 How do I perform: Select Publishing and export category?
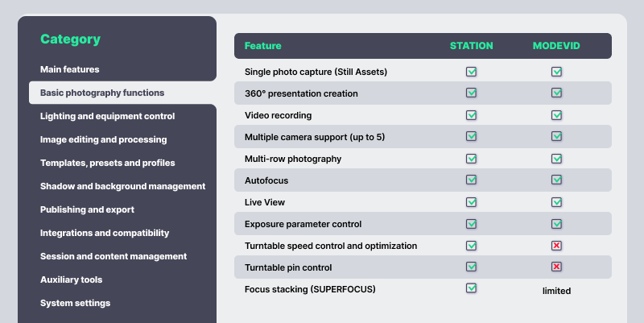87,209
